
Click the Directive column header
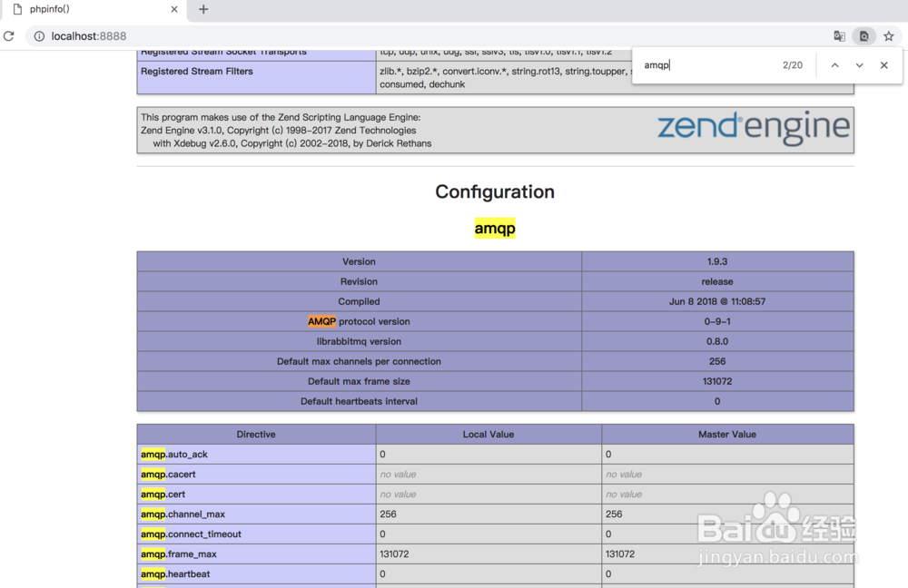coord(256,434)
